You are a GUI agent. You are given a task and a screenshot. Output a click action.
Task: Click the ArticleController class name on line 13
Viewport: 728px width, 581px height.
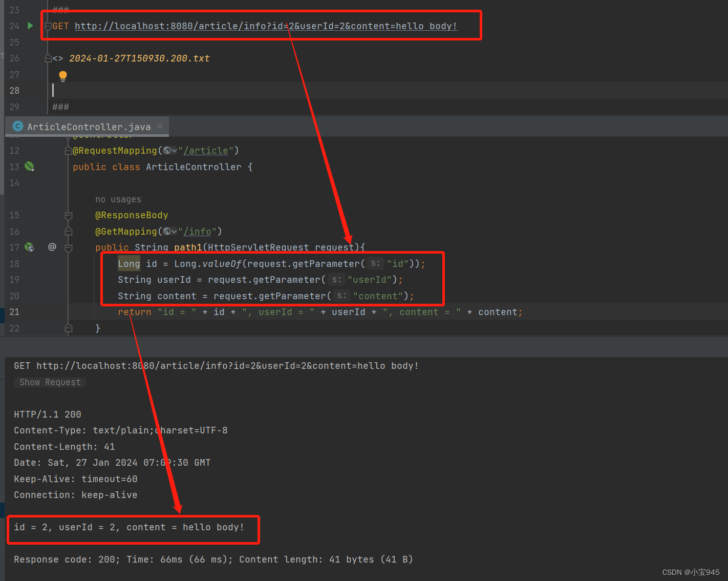pyautogui.click(x=194, y=167)
